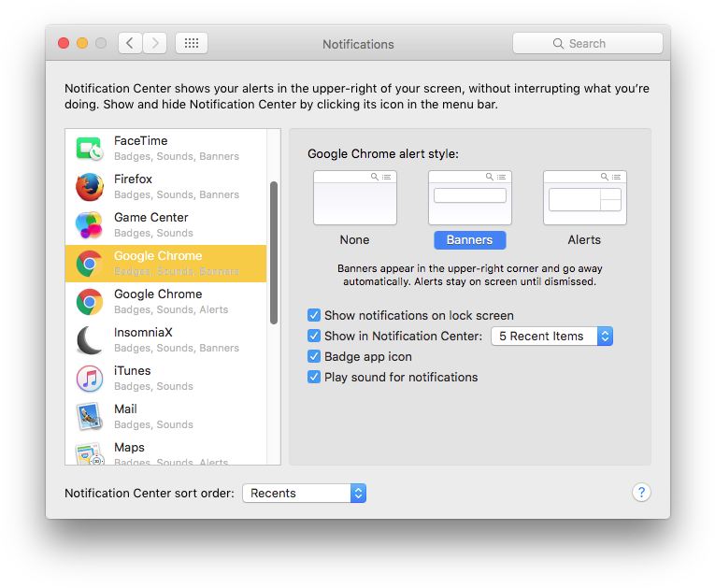
Task: Go forward with the right arrow button
Action: click(x=155, y=43)
